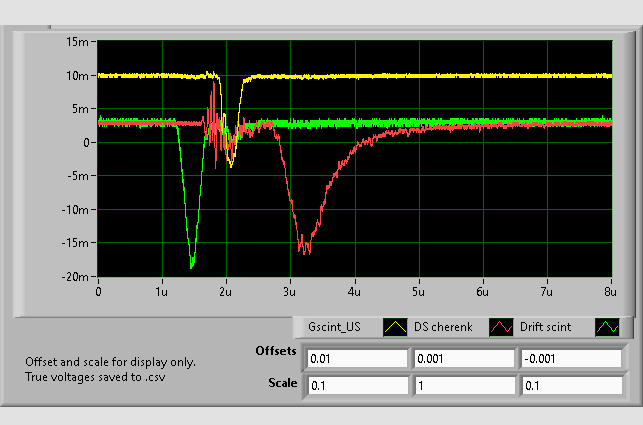Click the 8u end label on X axis
Image resolution: width=643 pixels, height=425 pixels.
[x=609, y=291]
